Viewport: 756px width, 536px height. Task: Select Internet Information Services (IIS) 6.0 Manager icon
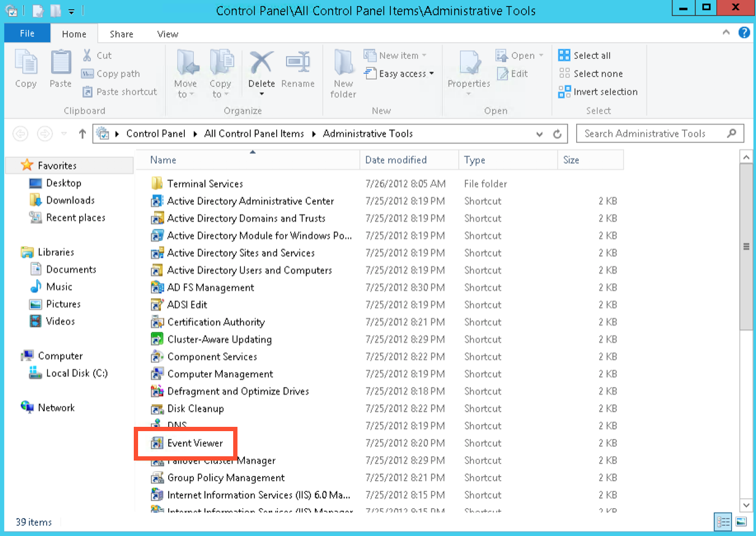tap(157, 494)
